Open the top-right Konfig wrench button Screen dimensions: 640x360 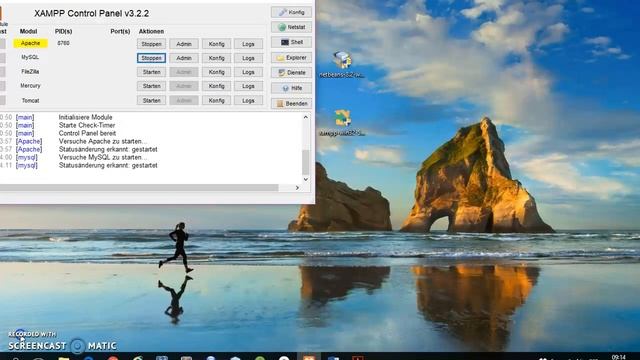pyautogui.click(x=291, y=12)
